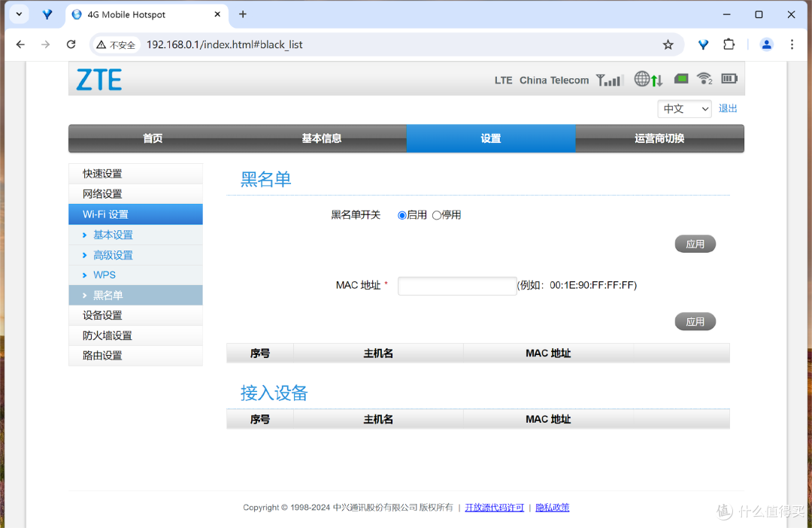Click the 退出 logout link

(x=728, y=108)
